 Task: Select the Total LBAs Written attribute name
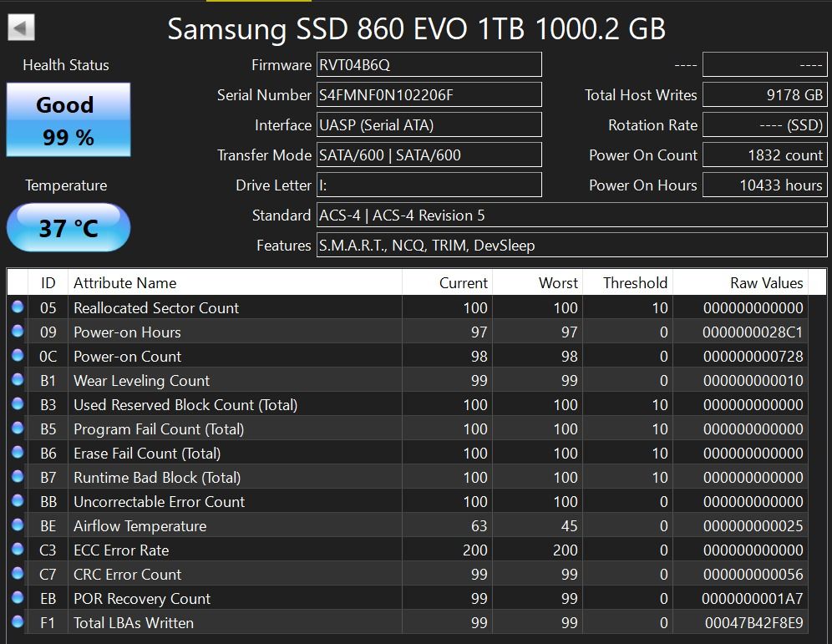[134, 623]
